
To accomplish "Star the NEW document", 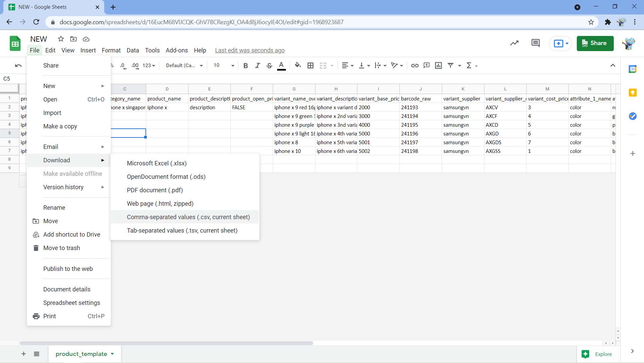I will 61,39.
